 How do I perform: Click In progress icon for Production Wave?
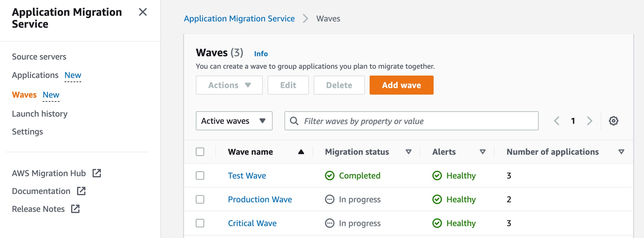[330, 199]
